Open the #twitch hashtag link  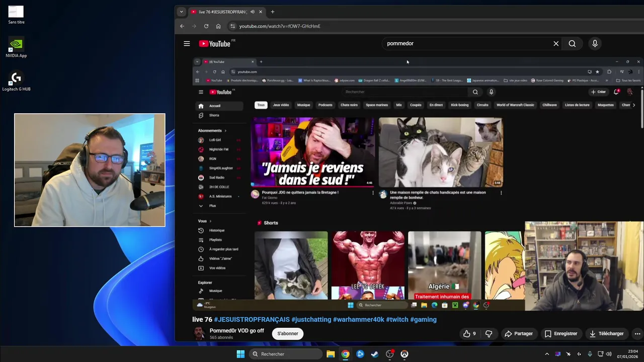point(397,319)
